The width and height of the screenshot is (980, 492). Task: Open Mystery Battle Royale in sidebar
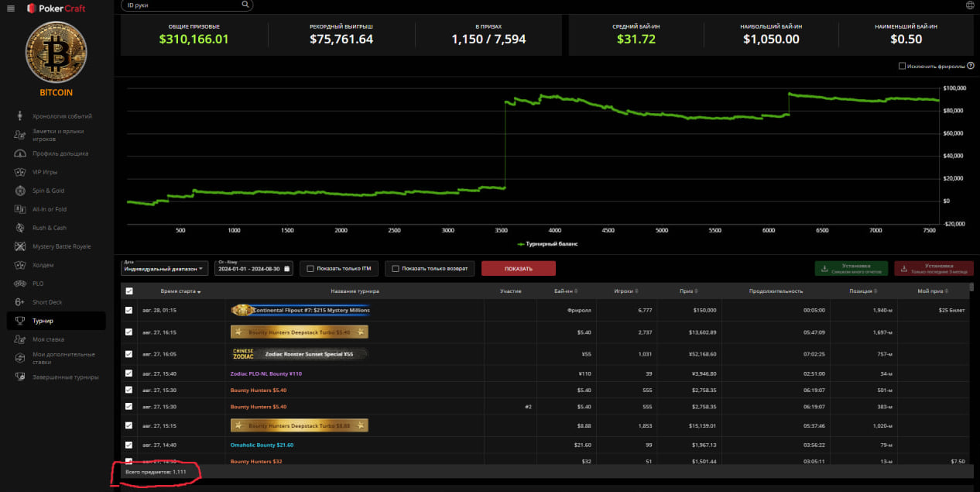(61, 246)
